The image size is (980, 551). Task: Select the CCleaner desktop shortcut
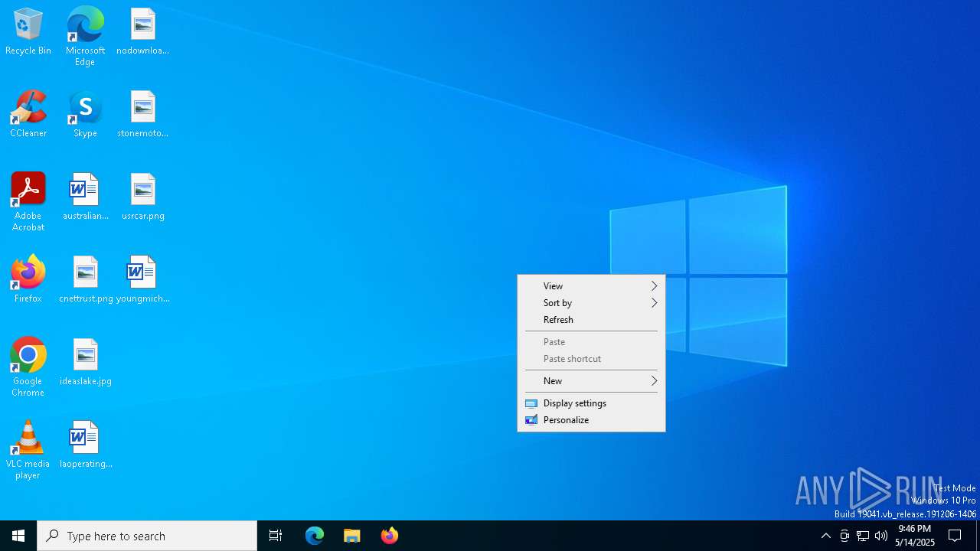(28, 115)
